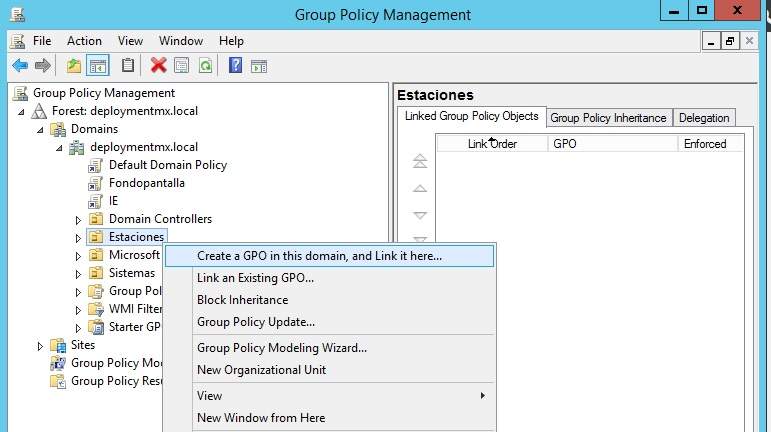This screenshot has width=771, height=432.
Task: Expand the Domain Controllers tree node
Action: [x=79, y=219]
